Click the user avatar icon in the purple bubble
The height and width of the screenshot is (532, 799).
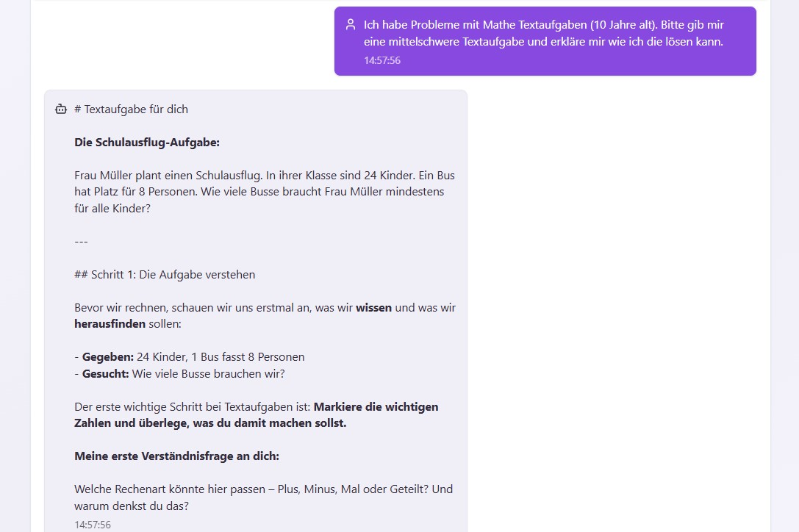pos(349,24)
